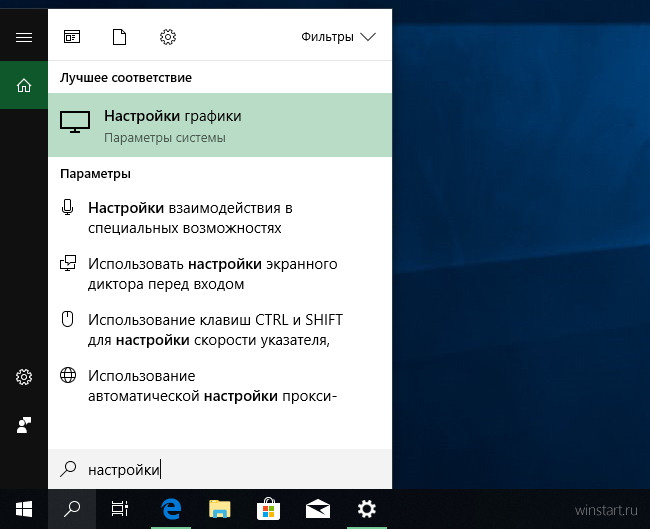Open File Explorer from taskbar
The image size is (650, 529).
(x=220, y=509)
